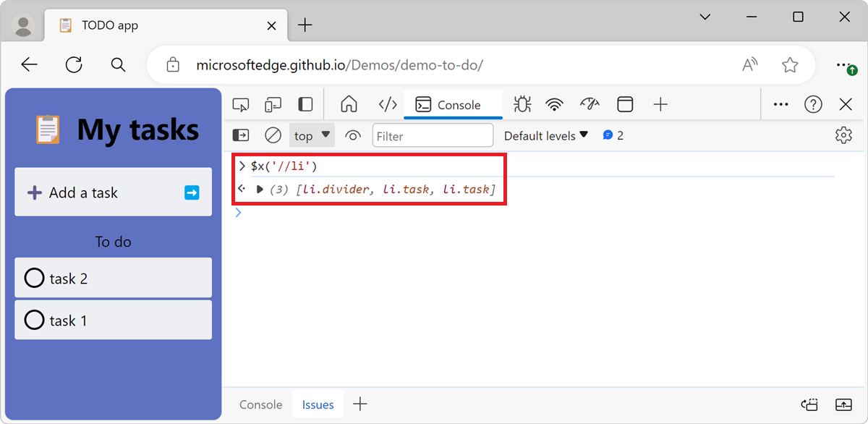Screen dimensions: 868x424
Task: Click inside the console Filter field
Action: tap(433, 135)
